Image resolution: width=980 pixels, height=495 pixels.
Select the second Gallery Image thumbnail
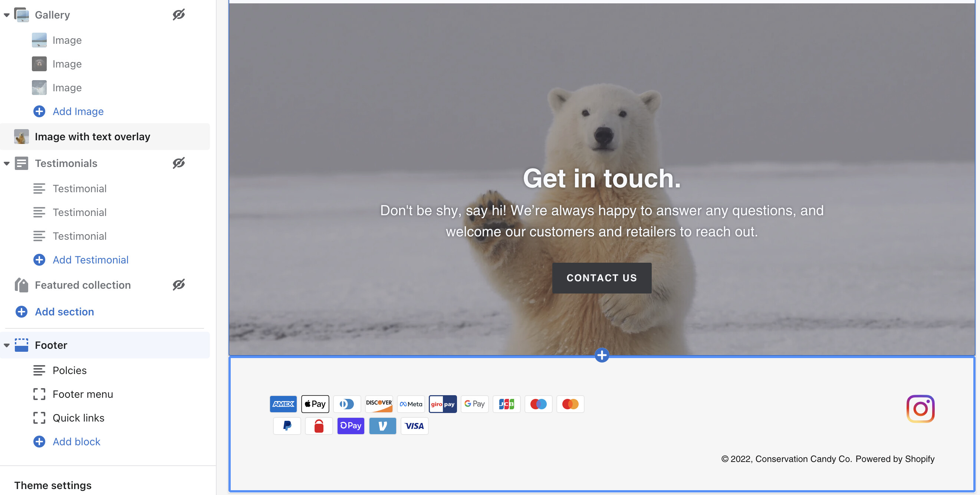(x=39, y=64)
